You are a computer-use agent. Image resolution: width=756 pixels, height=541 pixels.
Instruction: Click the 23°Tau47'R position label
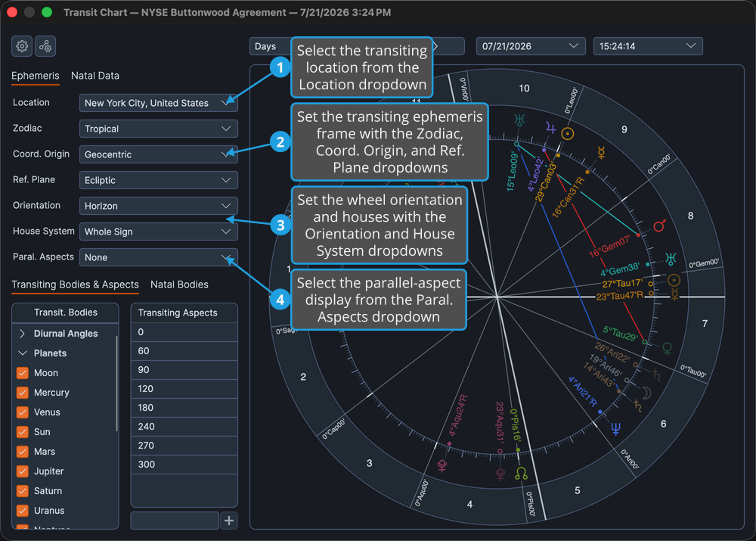click(620, 295)
